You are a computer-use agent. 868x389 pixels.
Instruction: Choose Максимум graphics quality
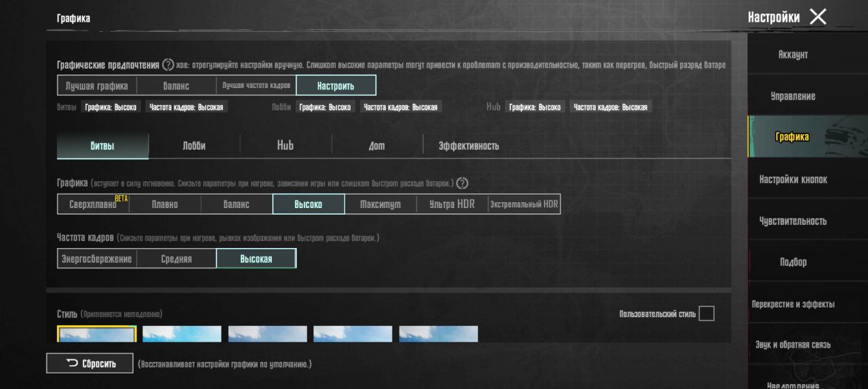pos(380,204)
